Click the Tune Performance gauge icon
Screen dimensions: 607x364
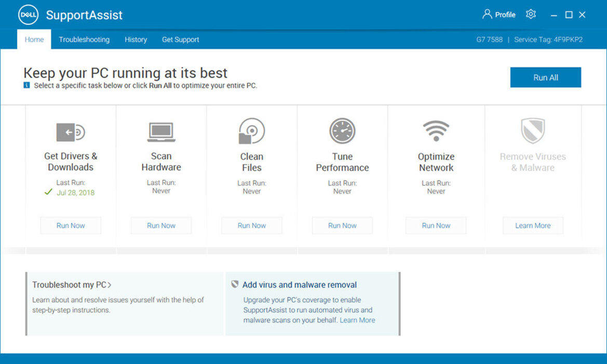pyautogui.click(x=342, y=131)
